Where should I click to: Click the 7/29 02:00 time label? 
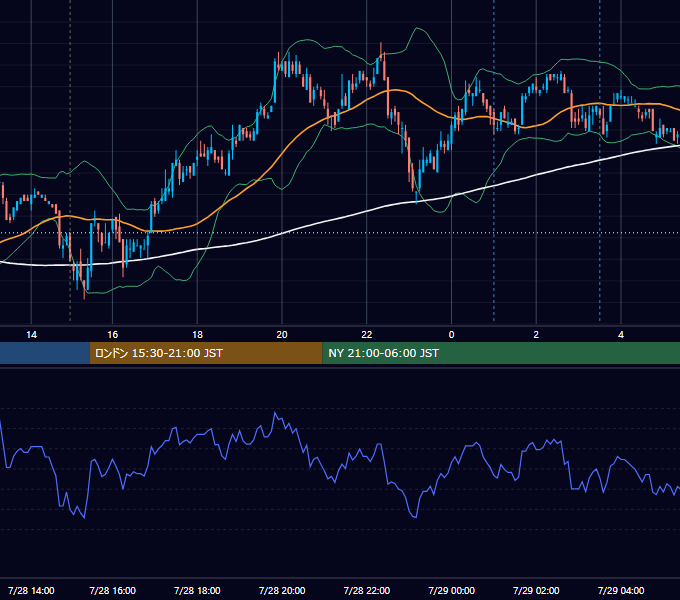click(x=536, y=590)
